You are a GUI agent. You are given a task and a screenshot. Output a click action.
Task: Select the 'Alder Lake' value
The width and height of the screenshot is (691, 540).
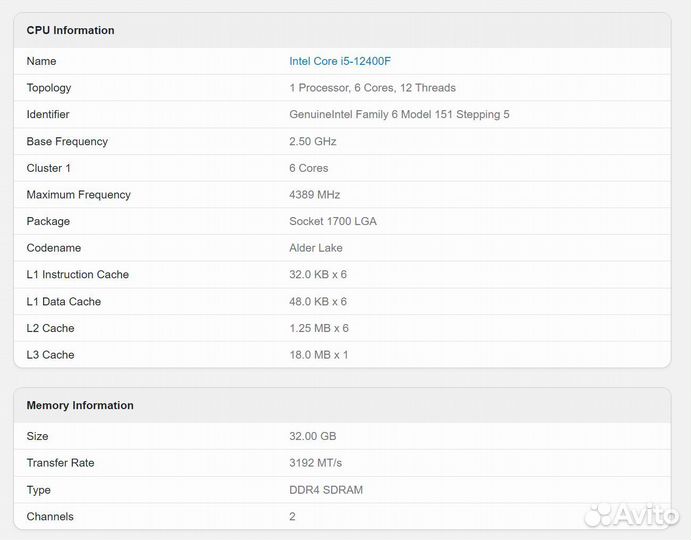click(x=316, y=248)
